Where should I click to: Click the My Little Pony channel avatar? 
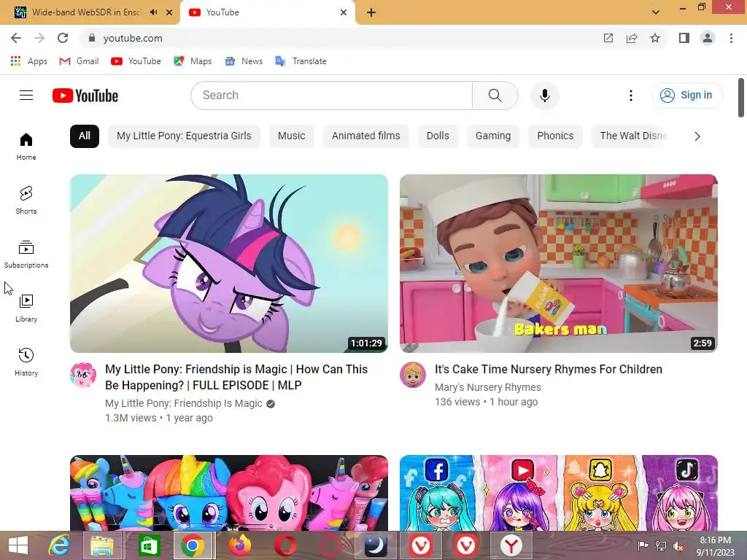click(83, 374)
